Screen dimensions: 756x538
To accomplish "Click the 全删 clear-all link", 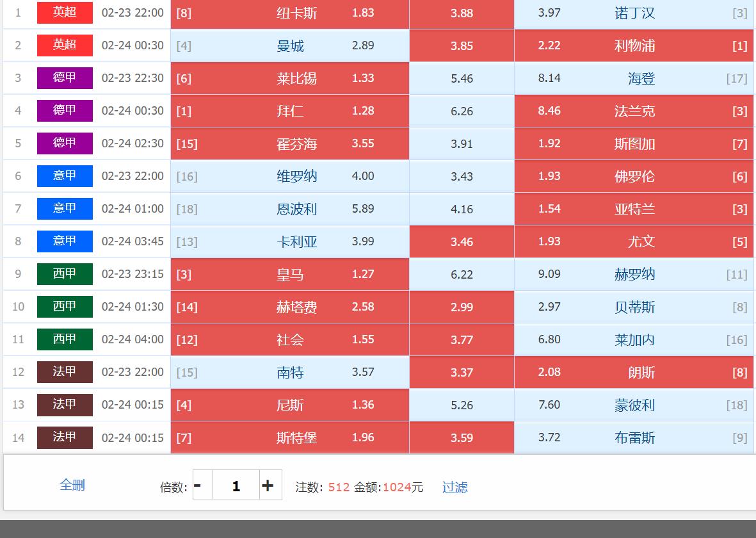I will click(72, 485).
